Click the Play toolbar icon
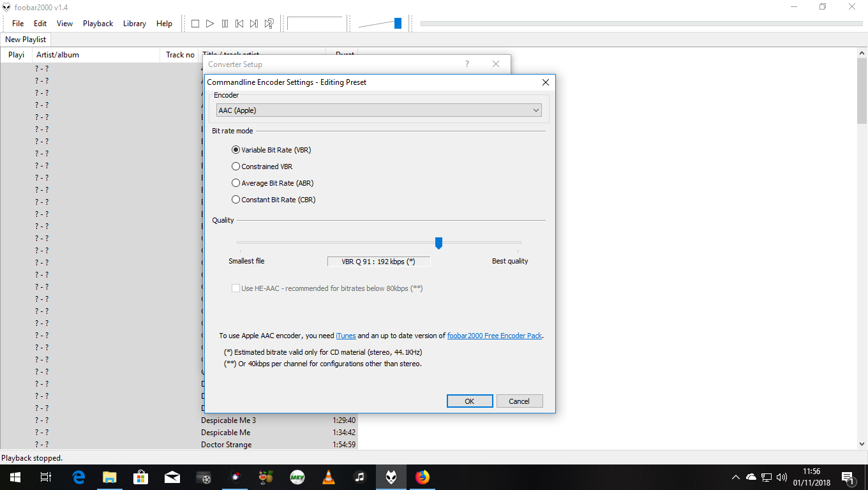 [210, 24]
